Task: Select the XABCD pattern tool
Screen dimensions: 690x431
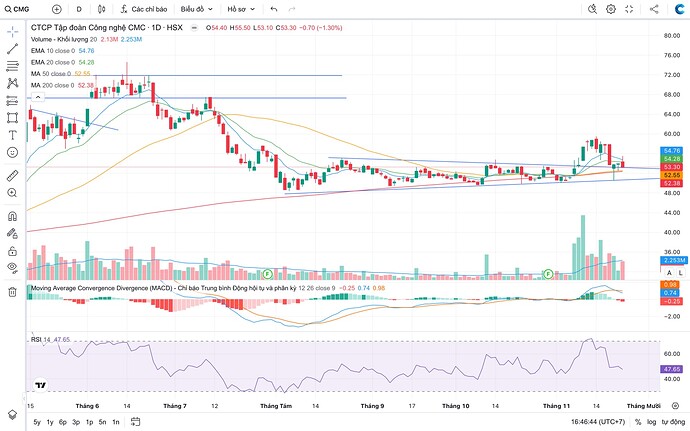Action: (12, 83)
